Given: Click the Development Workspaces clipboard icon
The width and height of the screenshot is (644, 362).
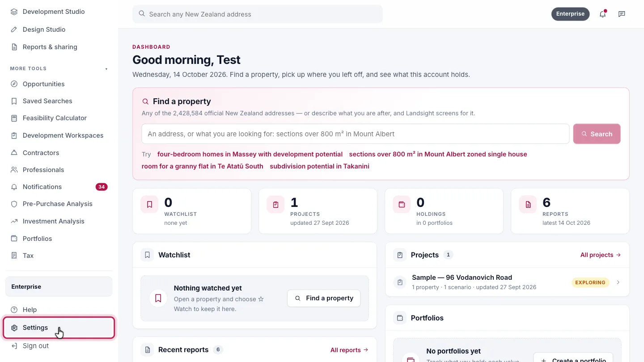Looking at the screenshot, I should 14,135.
